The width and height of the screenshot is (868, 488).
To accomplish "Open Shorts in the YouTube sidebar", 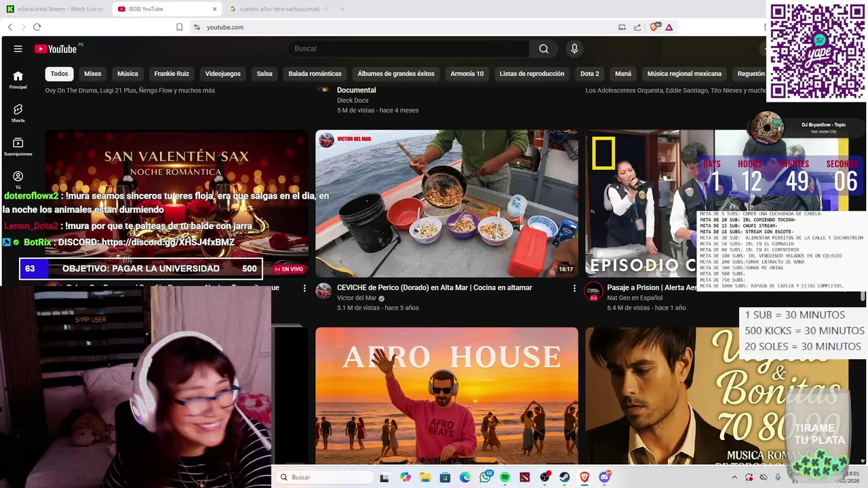I will [x=18, y=113].
